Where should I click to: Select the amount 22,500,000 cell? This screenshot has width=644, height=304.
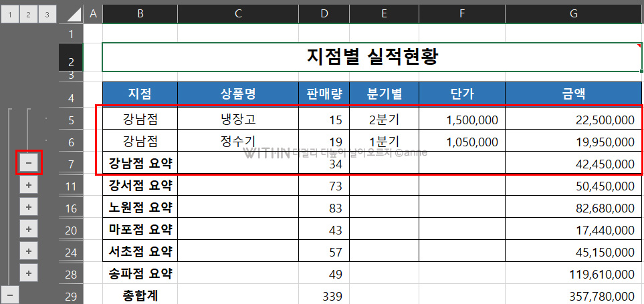(574, 120)
